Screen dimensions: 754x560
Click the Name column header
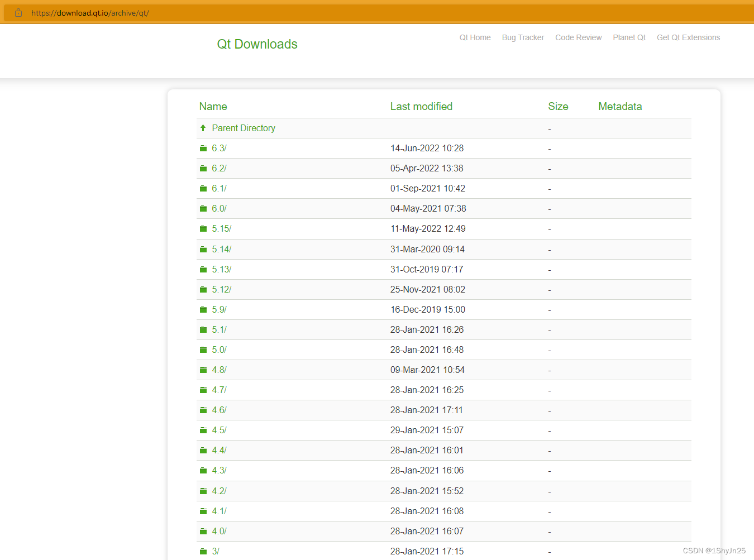213,106
